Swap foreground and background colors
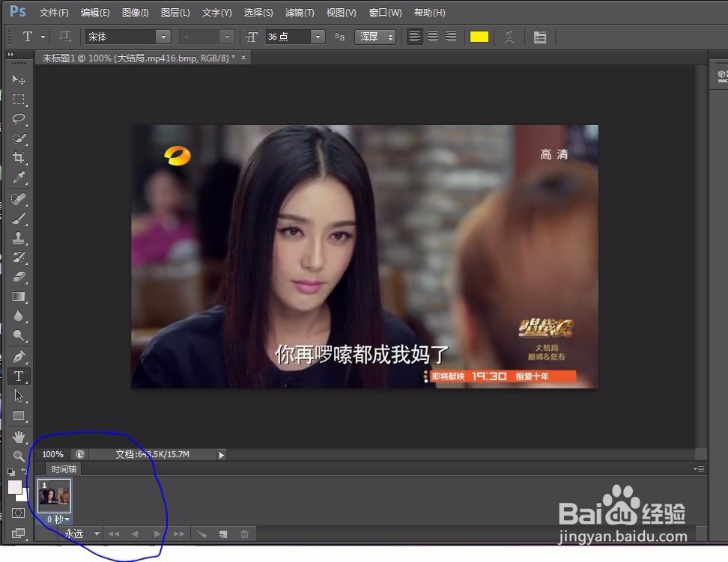The height and width of the screenshot is (562, 728). [24, 471]
